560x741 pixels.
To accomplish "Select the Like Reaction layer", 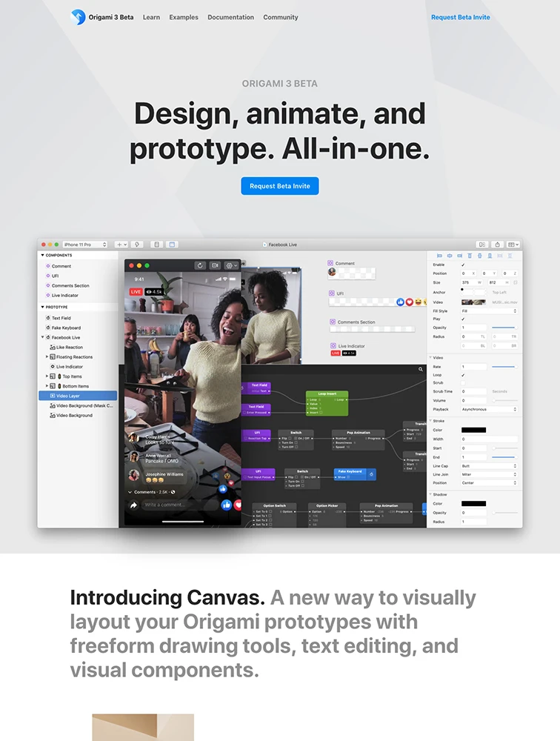I will [x=70, y=348].
